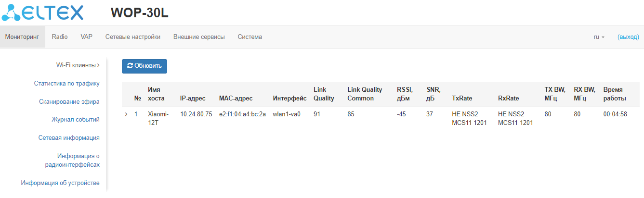Select the Система tab
644x198 pixels.
pos(250,37)
